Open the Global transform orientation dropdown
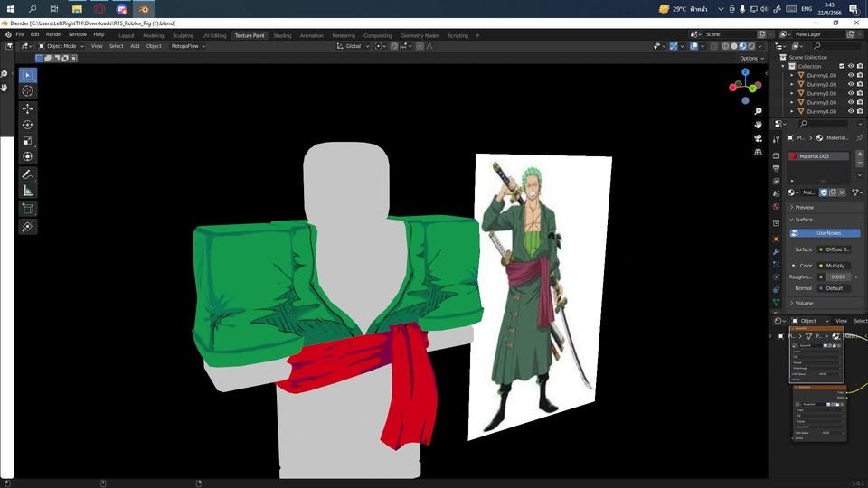868x488 pixels. click(x=353, y=46)
